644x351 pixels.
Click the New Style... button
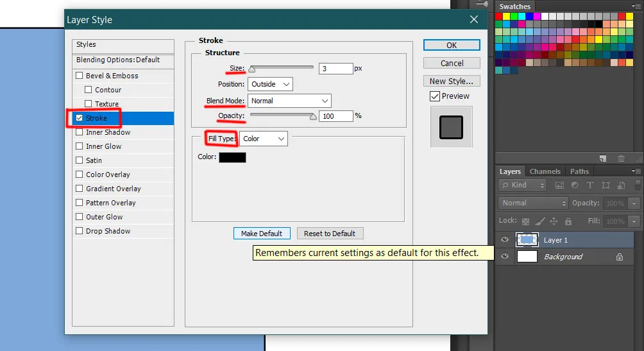point(452,81)
